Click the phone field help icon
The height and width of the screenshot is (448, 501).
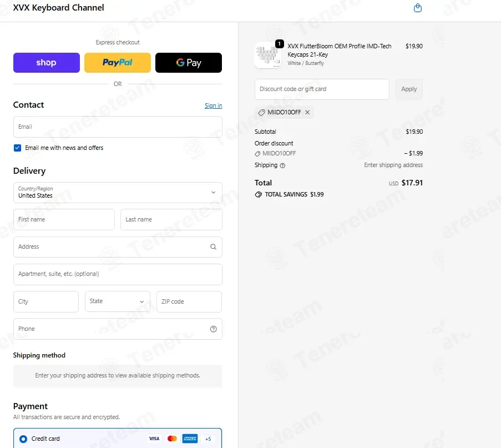(213, 329)
